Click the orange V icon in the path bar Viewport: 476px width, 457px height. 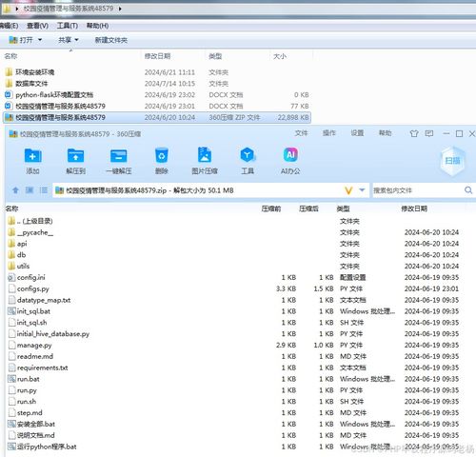[348, 190]
